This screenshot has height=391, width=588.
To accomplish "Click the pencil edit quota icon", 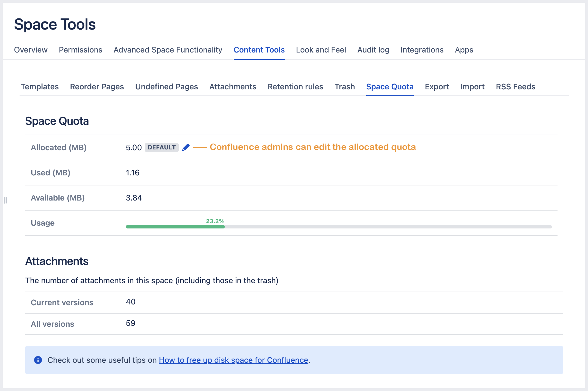I will coord(186,147).
